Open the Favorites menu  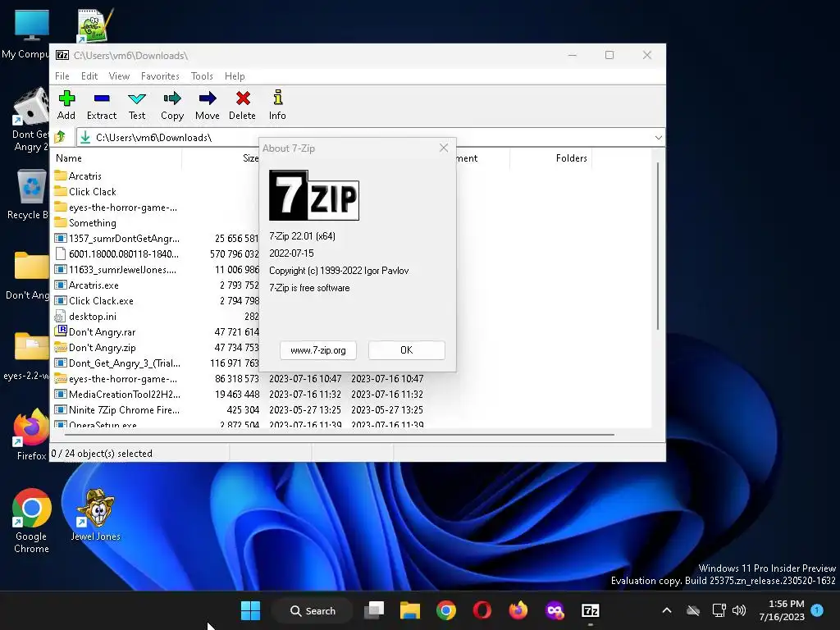(160, 76)
